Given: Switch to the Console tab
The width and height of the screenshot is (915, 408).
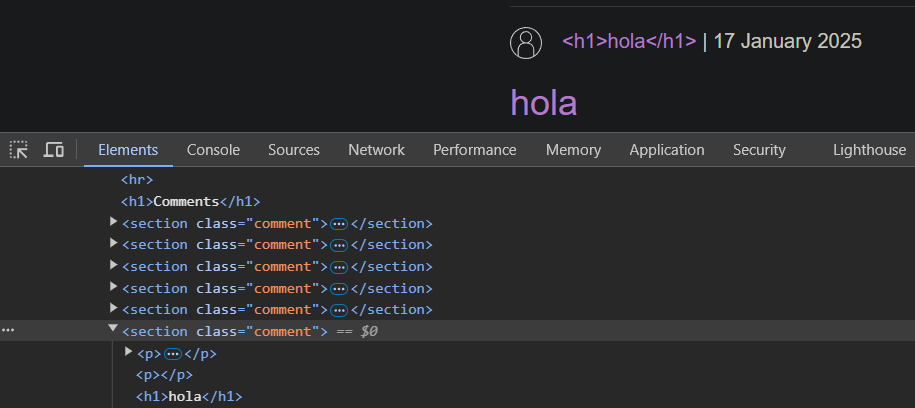Looking at the screenshot, I should pos(213,150).
